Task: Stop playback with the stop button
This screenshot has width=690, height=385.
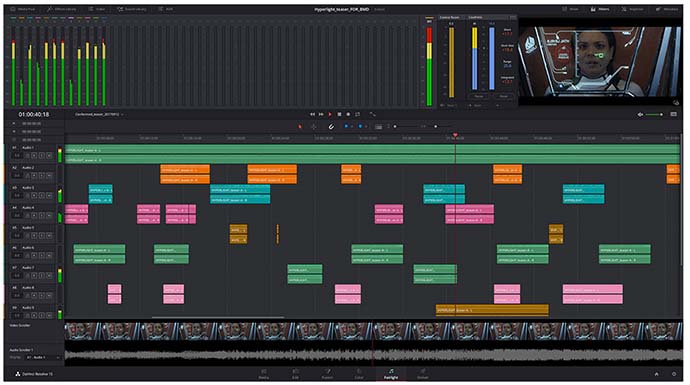Action: click(339, 114)
